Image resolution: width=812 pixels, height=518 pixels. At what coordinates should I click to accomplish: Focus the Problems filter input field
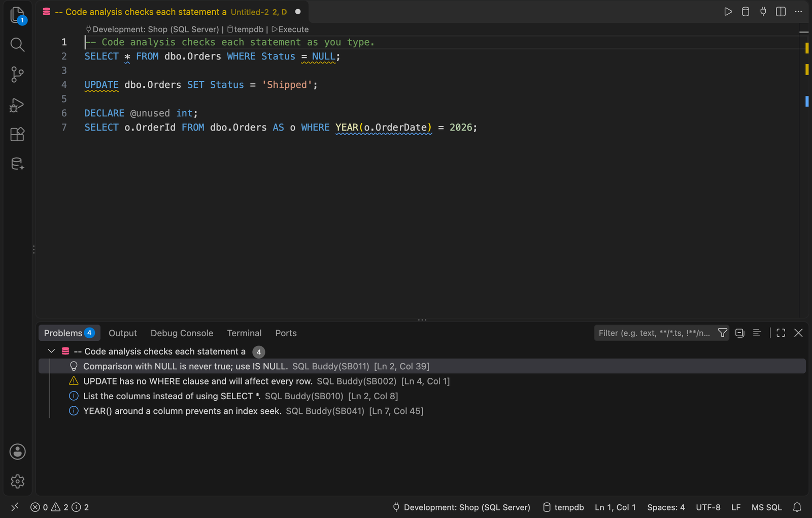655,333
